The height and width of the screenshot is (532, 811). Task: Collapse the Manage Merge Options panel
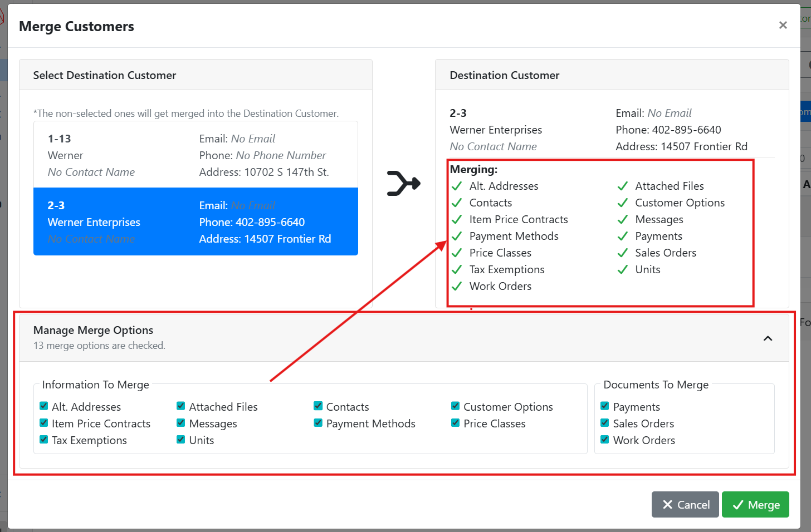click(x=768, y=338)
